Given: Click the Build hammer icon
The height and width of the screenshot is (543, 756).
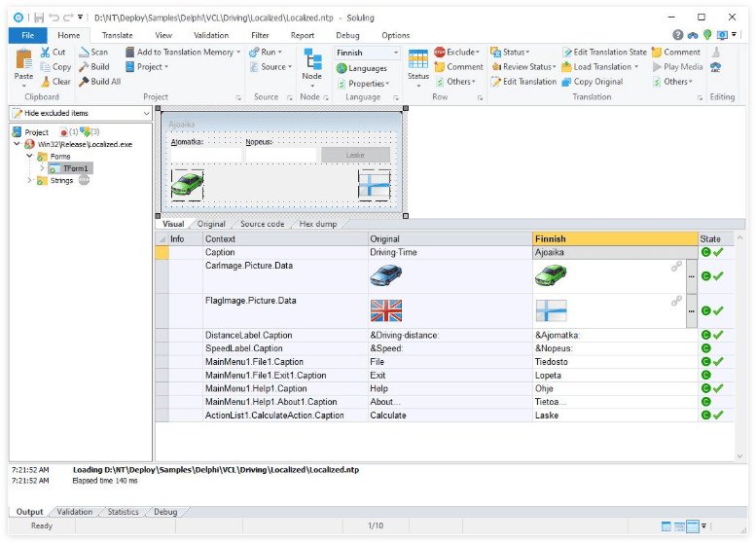Looking at the screenshot, I should [85, 67].
